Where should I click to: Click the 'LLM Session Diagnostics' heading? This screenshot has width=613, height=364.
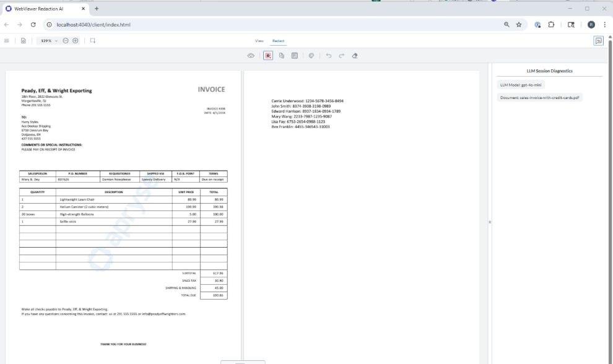tap(549, 71)
